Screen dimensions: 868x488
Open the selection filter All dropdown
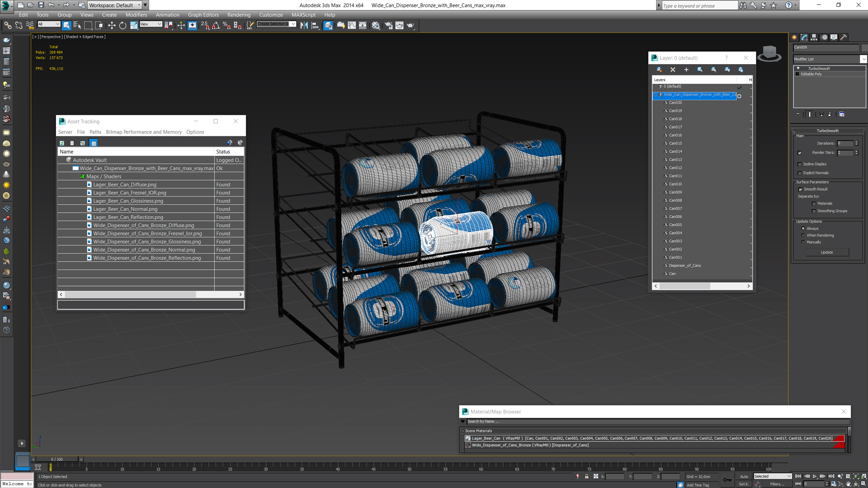point(49,24)
